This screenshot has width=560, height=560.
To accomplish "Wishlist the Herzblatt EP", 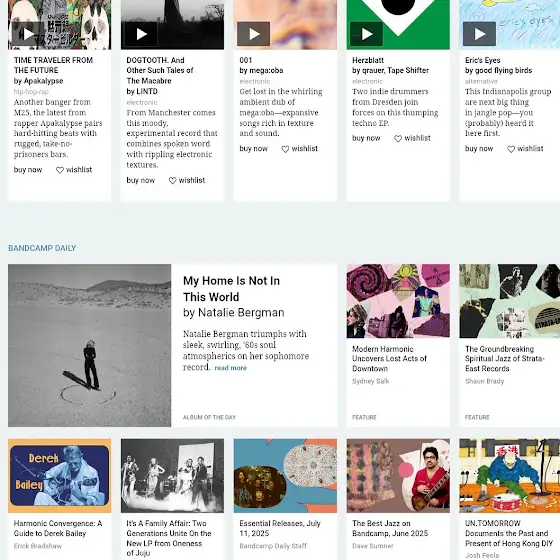I will point(412,138).
